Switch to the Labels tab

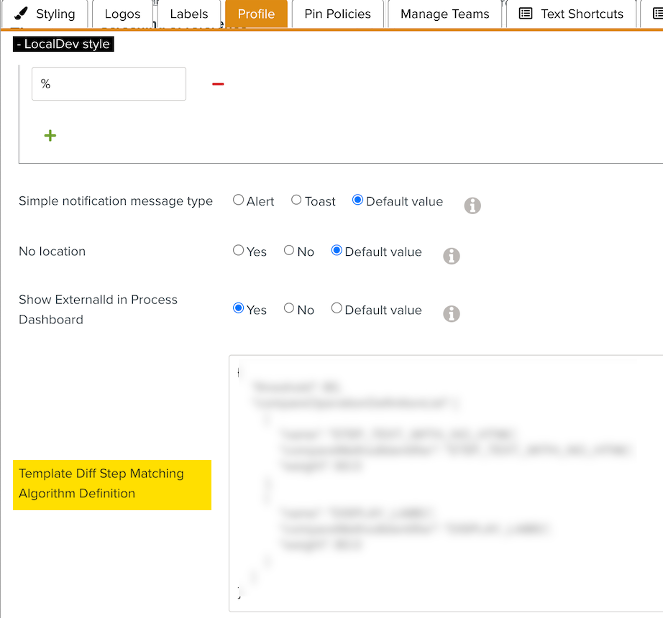click(x=188, y=14)
